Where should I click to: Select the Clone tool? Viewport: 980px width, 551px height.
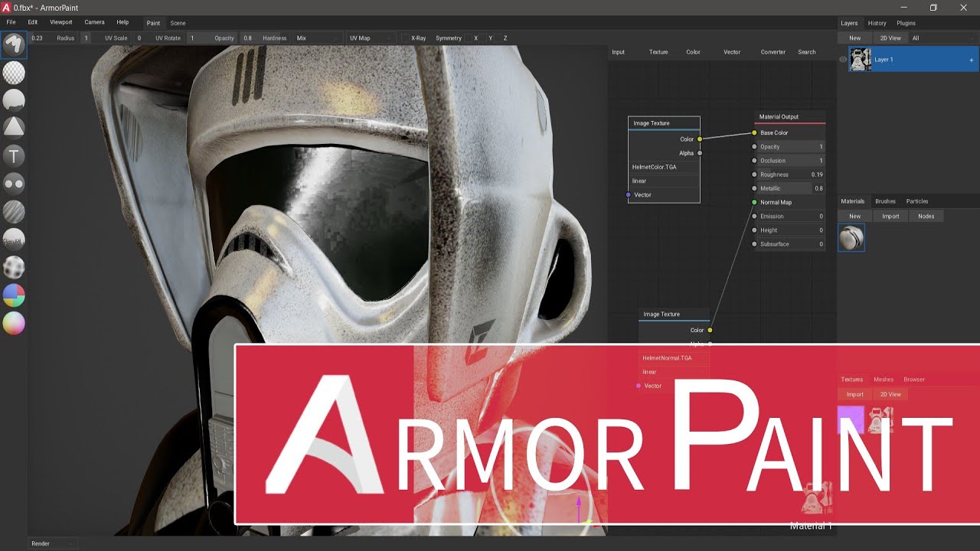(14, 184)
